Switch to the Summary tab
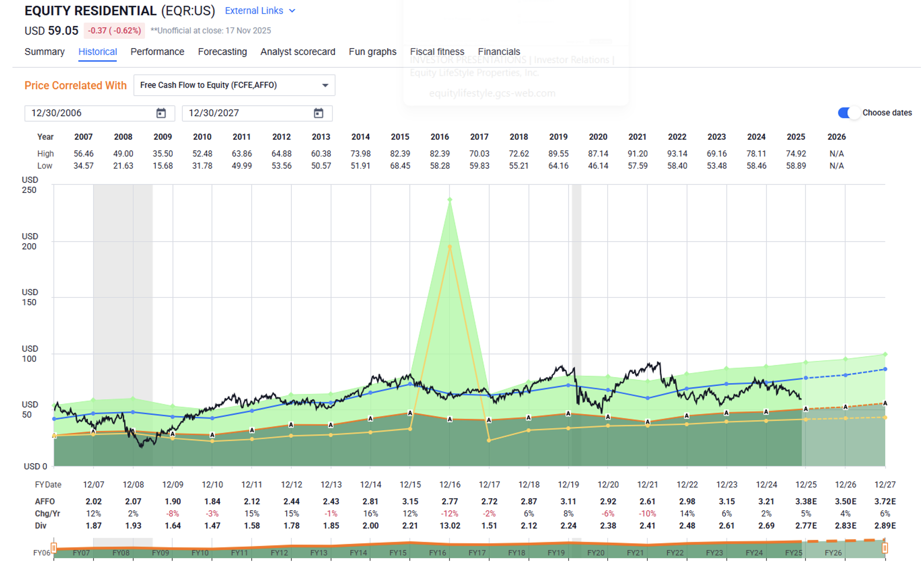This screenshot has width=924, height=575. coord(44,52)
